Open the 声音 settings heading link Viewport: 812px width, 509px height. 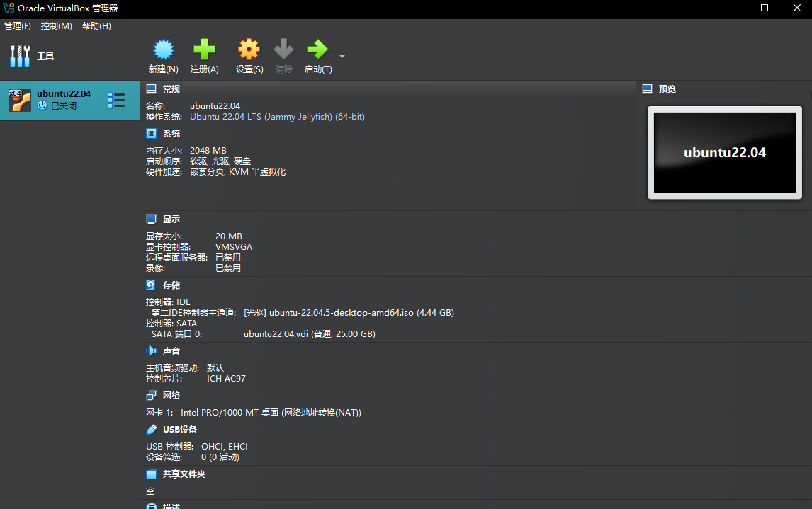tap(171, 350)
